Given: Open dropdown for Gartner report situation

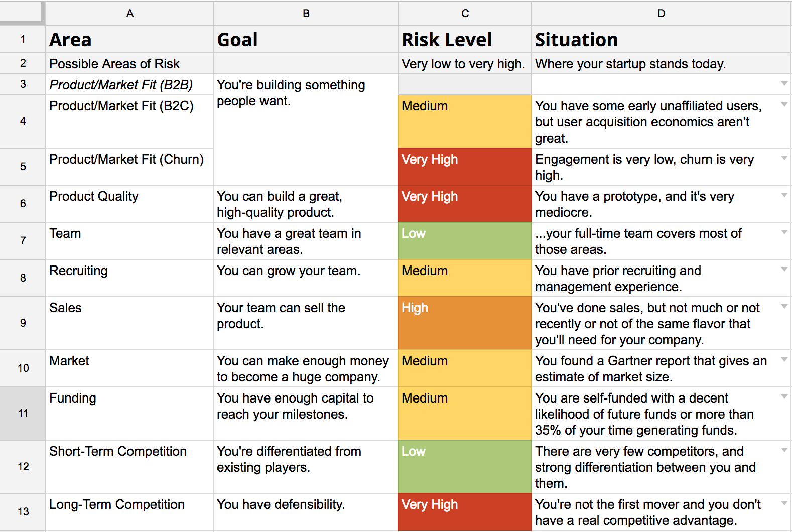Looking at the screenshot, I should click(784, 360).
